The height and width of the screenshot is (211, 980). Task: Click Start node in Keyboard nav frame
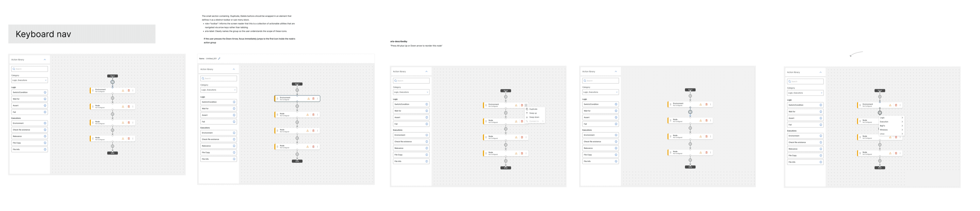pos(113,76)
